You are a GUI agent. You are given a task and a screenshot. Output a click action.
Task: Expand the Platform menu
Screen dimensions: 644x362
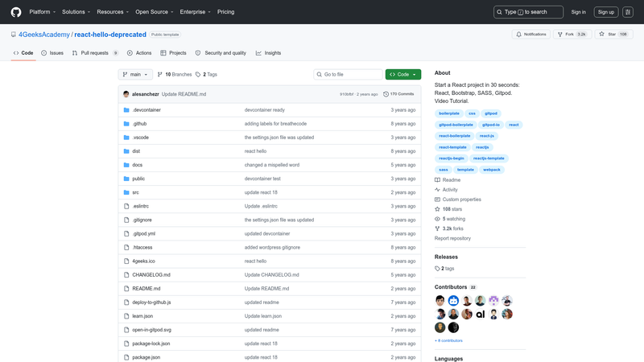click(x=43, y=12)
